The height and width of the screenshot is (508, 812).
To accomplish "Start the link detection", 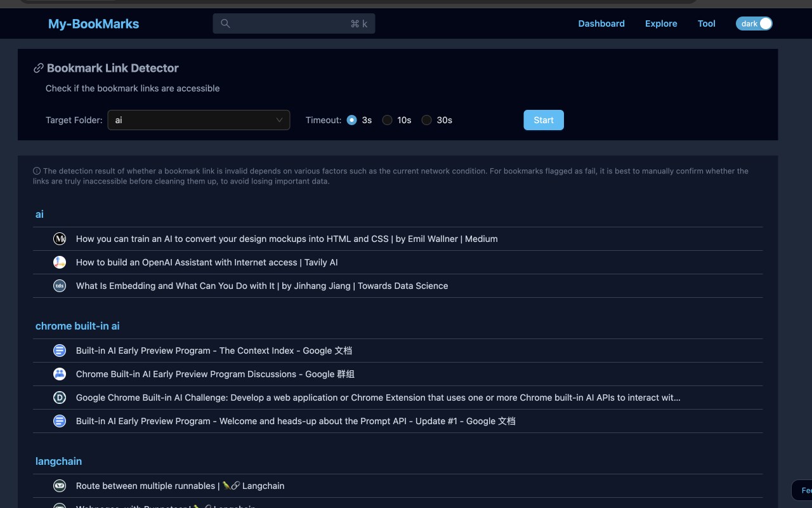I will (544, 120).
